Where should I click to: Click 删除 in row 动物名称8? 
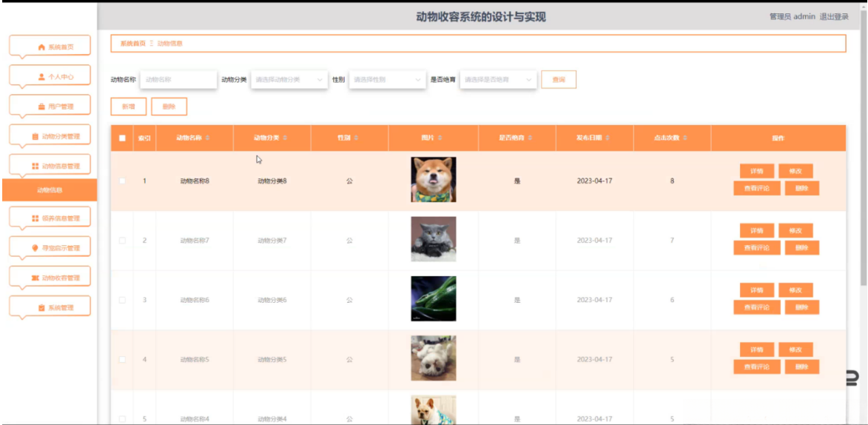pos(801,188)
